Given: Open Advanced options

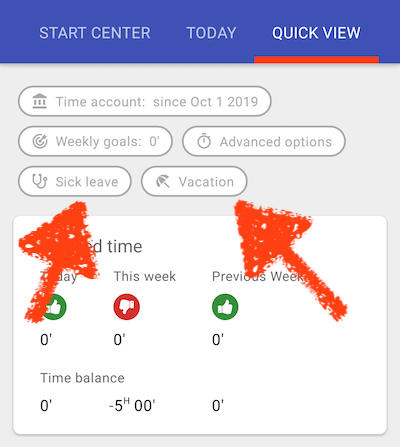Looking at the screenshot, I should click(x=264, y=141).
